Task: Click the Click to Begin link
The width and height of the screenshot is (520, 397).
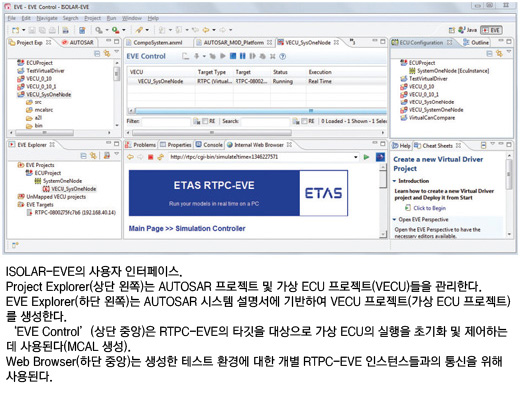Action: coord(429,208)
